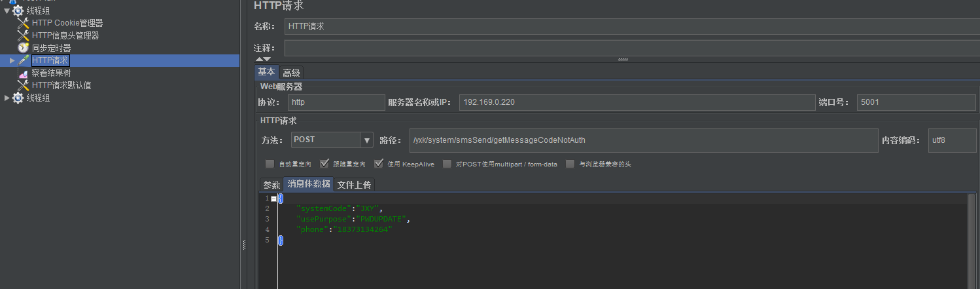This screenshot has width=980, height=289.
Task: Select HTTP请求默认值 tree row
Action: click(61, 85)
